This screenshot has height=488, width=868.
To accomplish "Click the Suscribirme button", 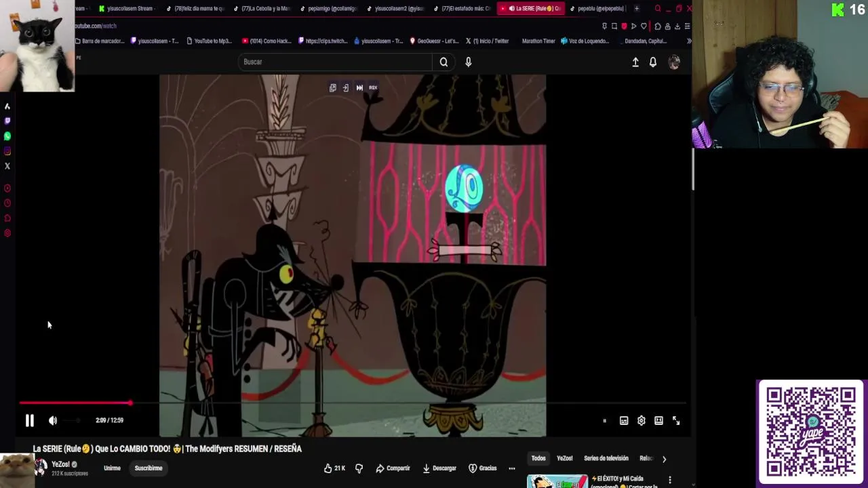I will click(x=149, y=468).
